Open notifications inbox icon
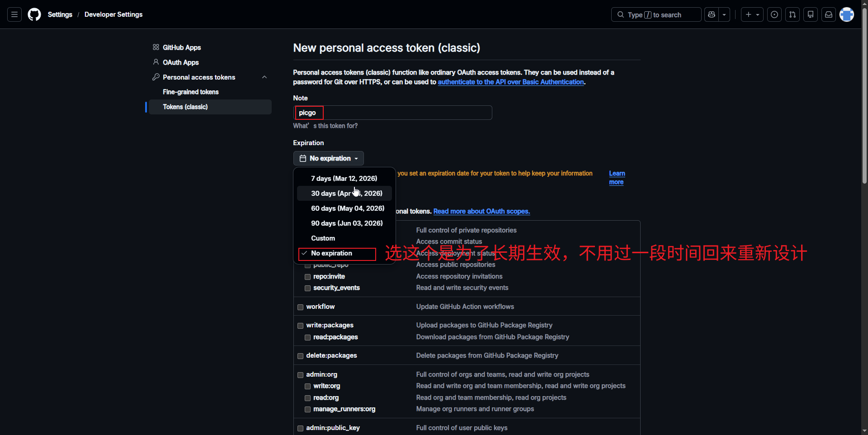The height and width of the screenshot is (435, 868). (x=829, y=14)
